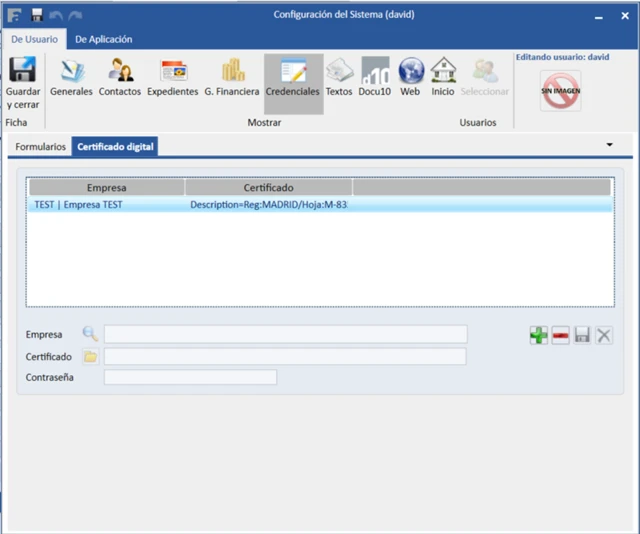The width and height of the screenshot is (640, 534).
Task: Open the Generales settings section
Action: [x=71, y=78]
